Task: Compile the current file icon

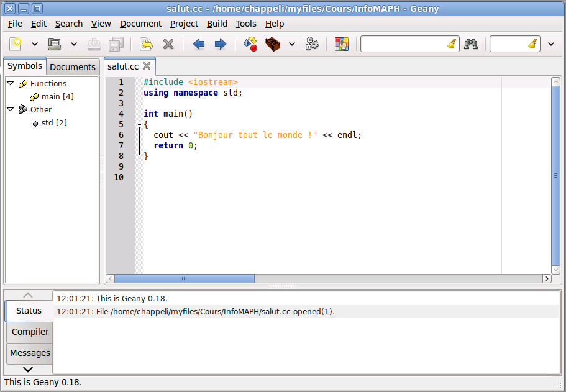Action: (250, 44)
